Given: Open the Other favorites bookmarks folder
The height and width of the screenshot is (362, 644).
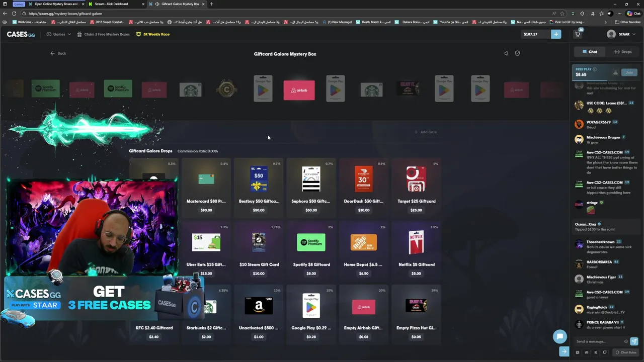Looking at the screenshot, I should point(627,22).
